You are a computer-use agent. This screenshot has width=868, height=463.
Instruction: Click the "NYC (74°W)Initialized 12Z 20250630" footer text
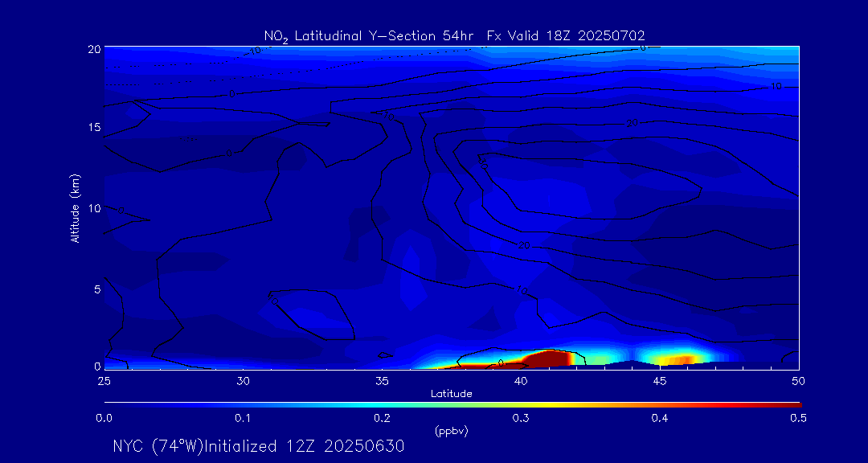(x=259, y=446)
